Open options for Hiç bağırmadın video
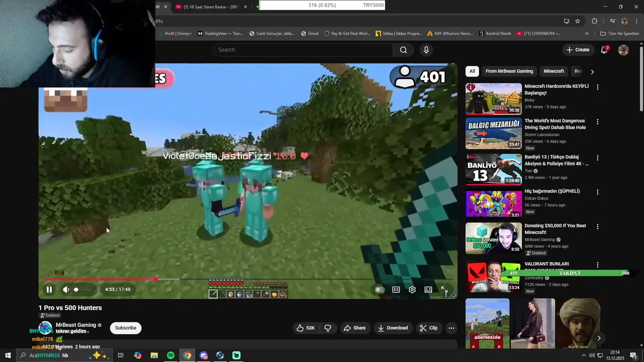This screenshot has height=362, width=644. pos(598,192)
